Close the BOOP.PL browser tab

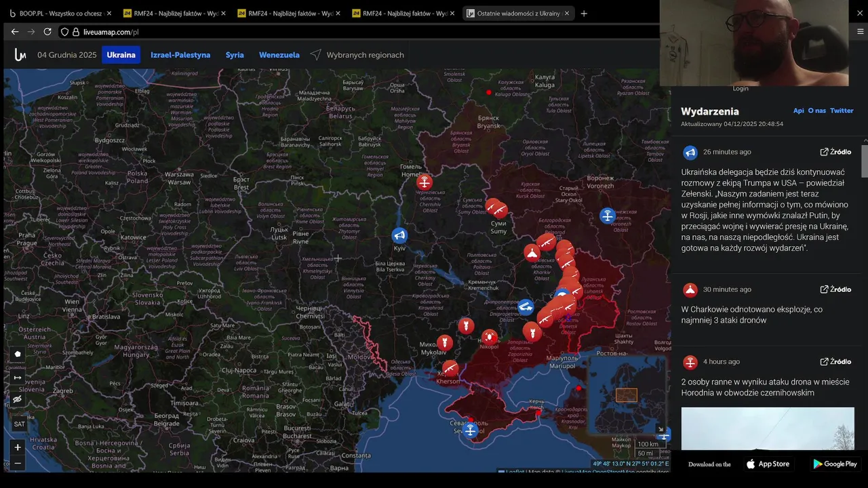tap(108, 14)
